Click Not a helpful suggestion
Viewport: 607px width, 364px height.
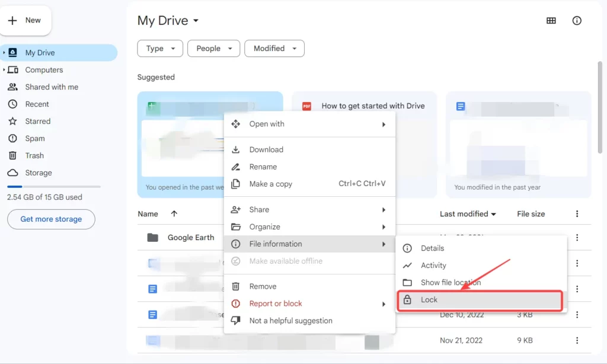pyautogui.click(x=309, y=321)
